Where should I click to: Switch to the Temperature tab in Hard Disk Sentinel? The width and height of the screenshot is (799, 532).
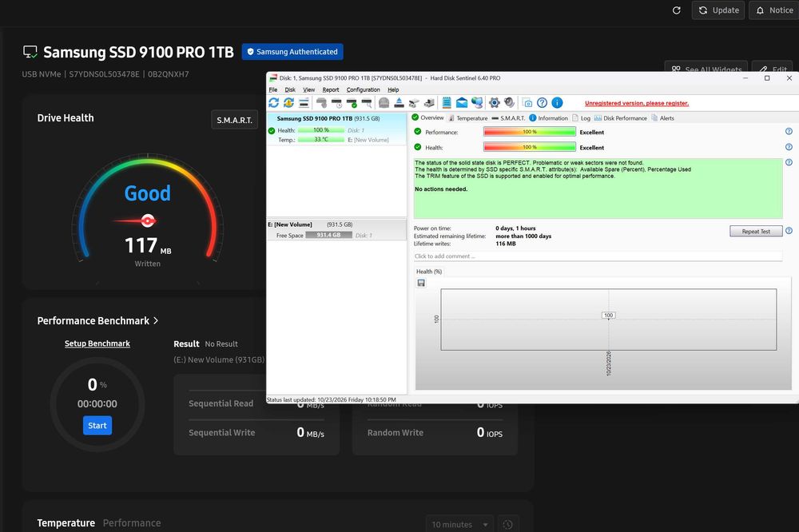click(467, 118)
